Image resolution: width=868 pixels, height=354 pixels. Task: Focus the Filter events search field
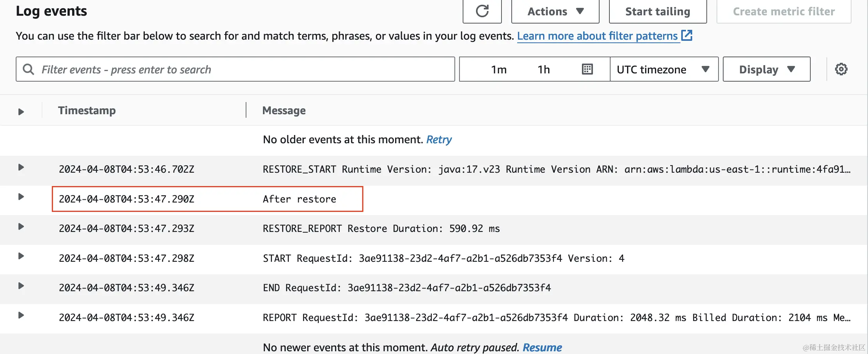point(243,69)
